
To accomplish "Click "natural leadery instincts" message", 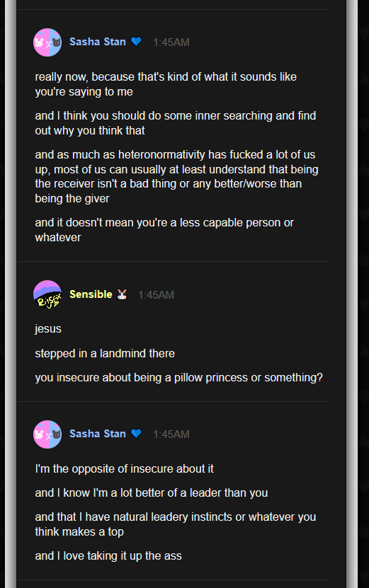I will (176, 524).
